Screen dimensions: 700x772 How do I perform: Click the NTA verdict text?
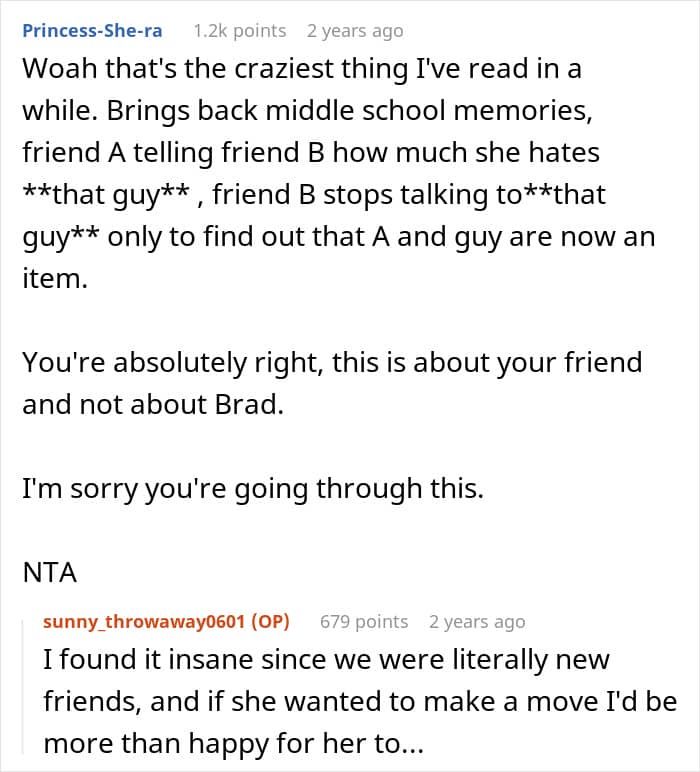point(50,572)
